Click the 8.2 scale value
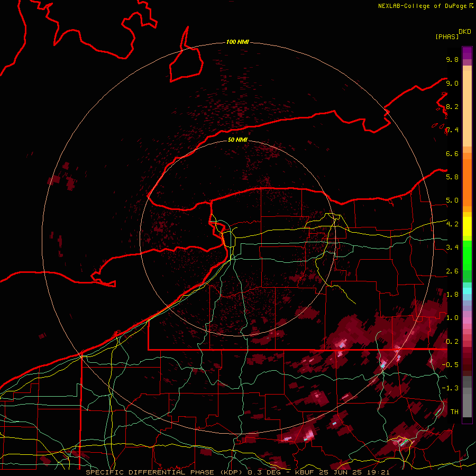This screenshot has width=476, height=476. tap(452, 106)
